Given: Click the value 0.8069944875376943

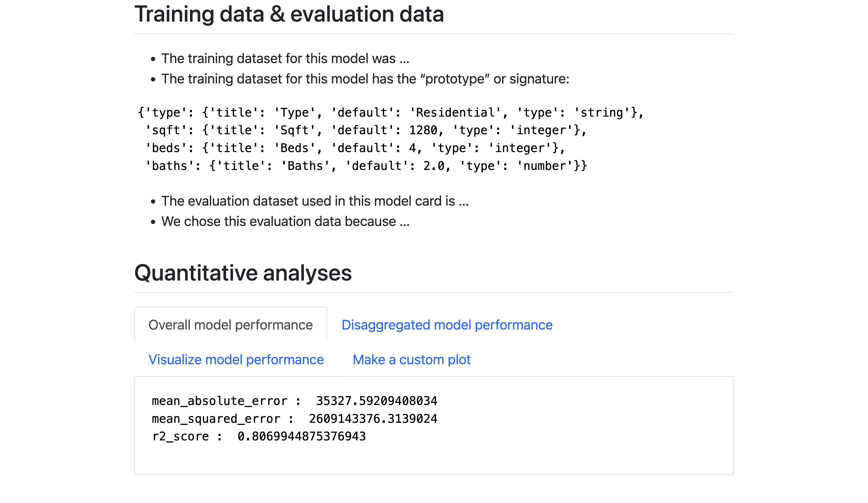Looking at the screenshot, I should coord(301,436).
